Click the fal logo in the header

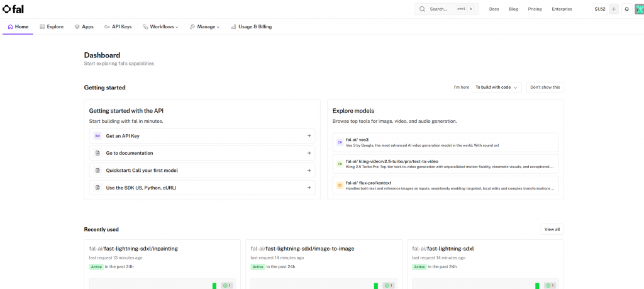click(x=14, y=9)
